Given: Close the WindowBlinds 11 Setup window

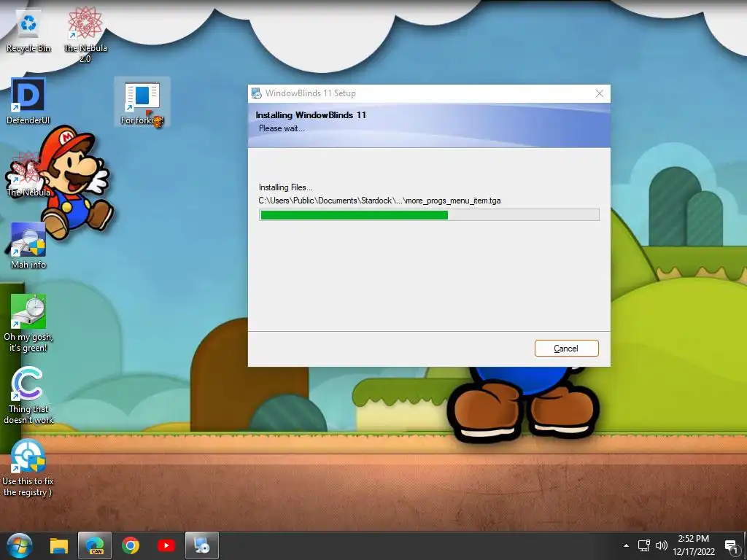Looking at the screenshot, I should click(600, 93).
